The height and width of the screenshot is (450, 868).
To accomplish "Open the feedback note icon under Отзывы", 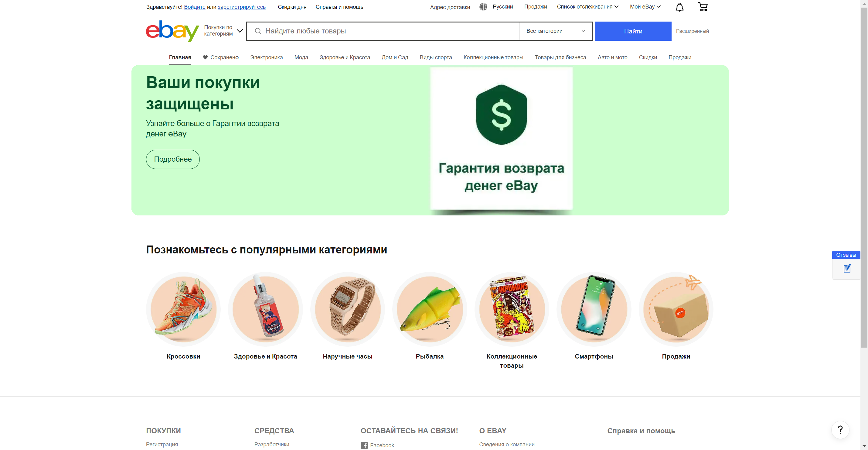I will coord(847,269).
